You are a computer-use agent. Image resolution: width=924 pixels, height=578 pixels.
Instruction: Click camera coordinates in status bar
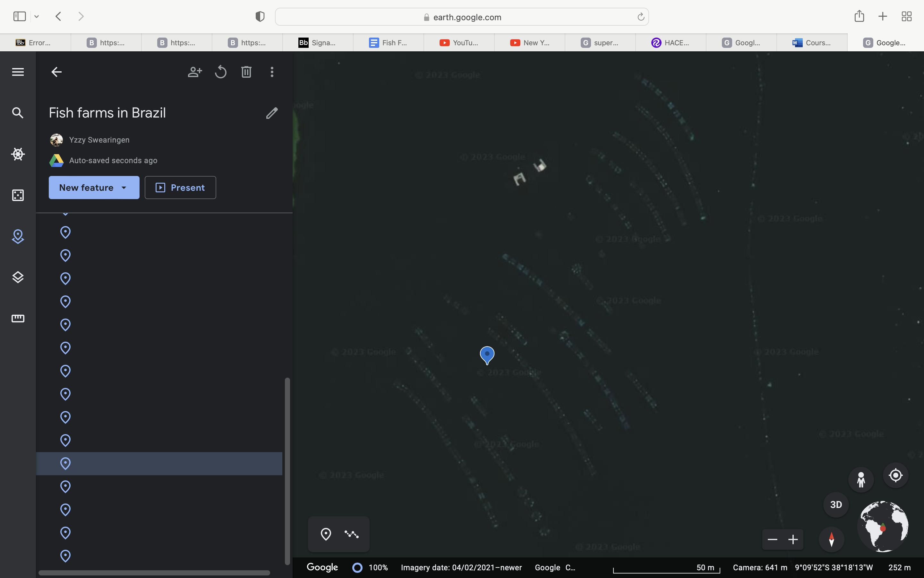(803, 568)
